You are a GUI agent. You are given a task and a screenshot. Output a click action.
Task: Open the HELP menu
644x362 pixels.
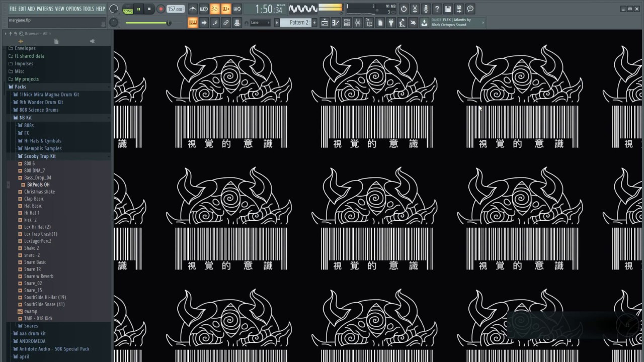pos(101,9)
